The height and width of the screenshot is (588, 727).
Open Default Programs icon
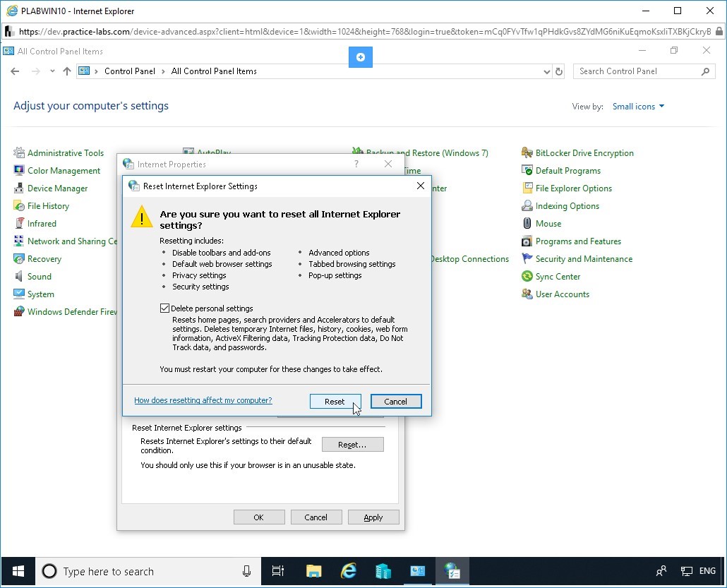527,170
